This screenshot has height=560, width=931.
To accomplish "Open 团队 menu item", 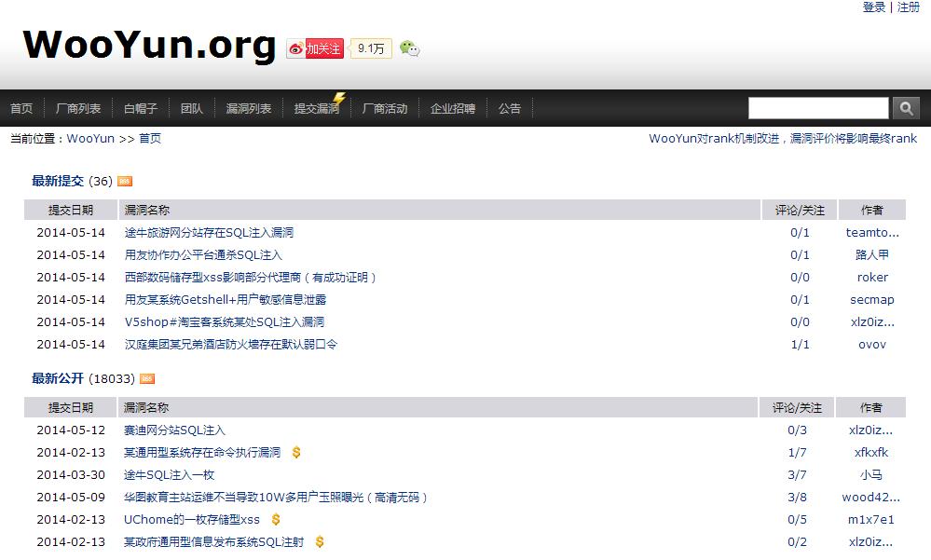I will click(192, 109).
